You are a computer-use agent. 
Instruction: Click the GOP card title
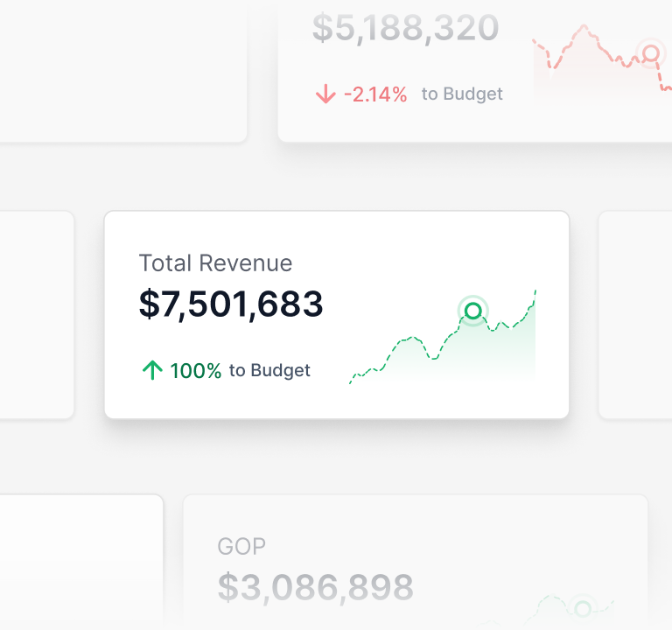241,546
